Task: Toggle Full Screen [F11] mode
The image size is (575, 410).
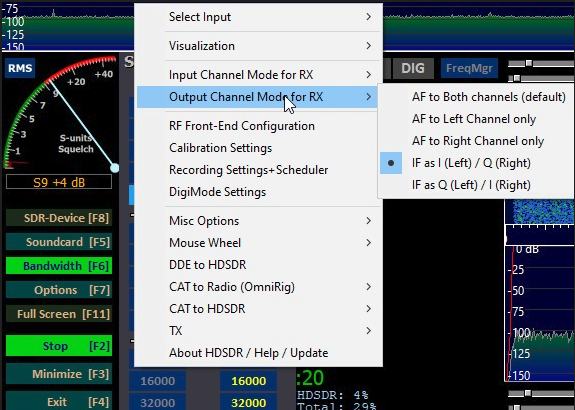Action: [59, 314]
